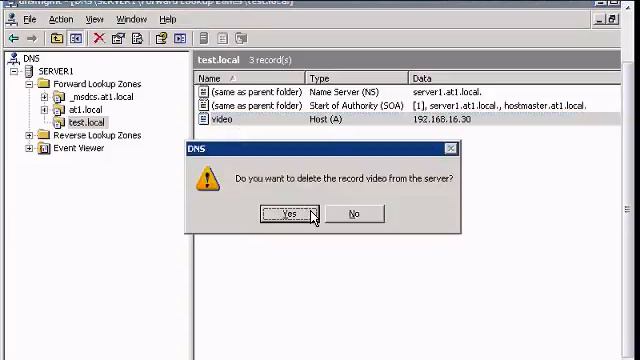The image size is (640, 360).
Task: Expand the at1.local zone
Action: pos(44,110)
